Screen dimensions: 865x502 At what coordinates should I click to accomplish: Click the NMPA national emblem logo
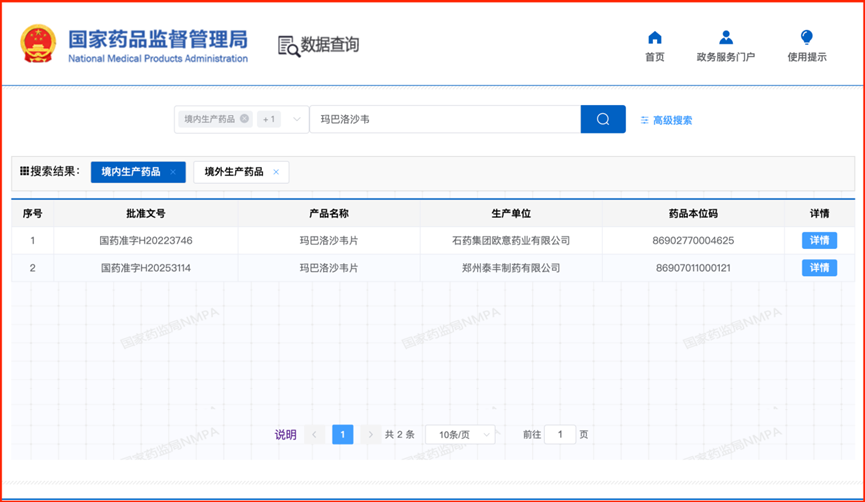38,44
